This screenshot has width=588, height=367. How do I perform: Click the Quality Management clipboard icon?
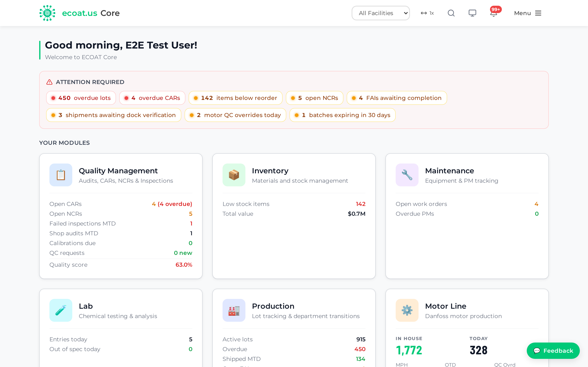[x=61, y=175]
